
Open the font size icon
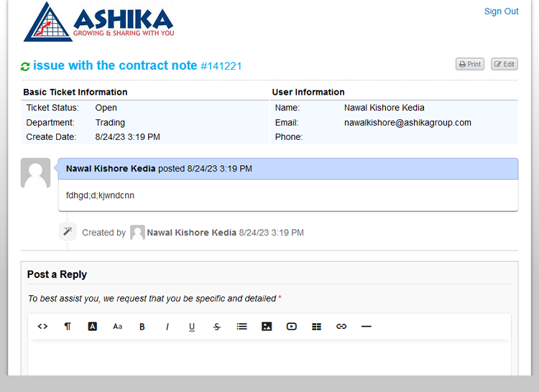pos(117,327)
